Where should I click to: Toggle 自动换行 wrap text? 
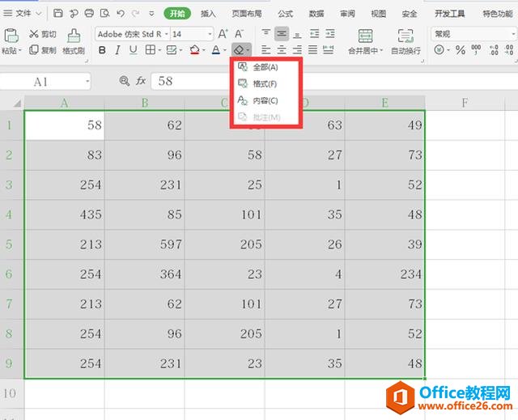405,41
